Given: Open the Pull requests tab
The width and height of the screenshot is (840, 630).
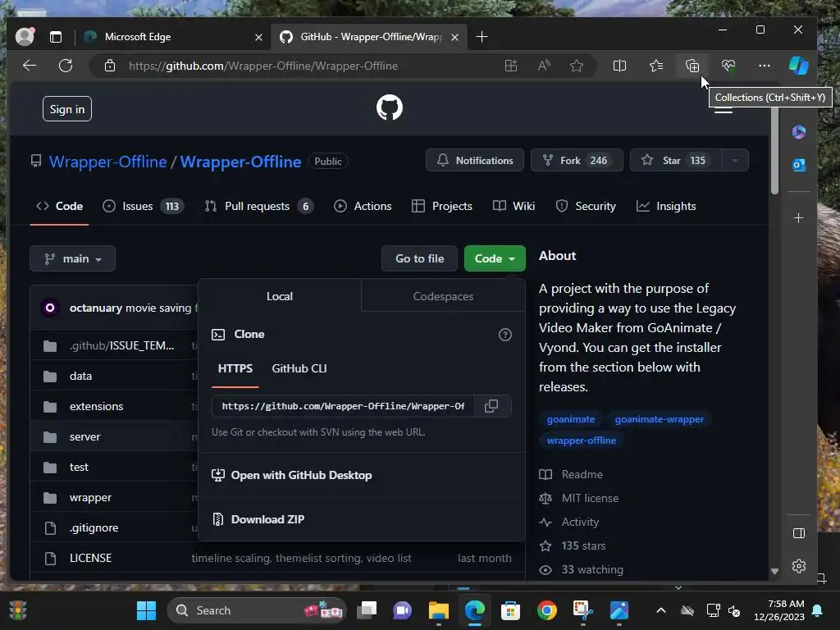Looking at the screenshot, I should coord(258,206).
